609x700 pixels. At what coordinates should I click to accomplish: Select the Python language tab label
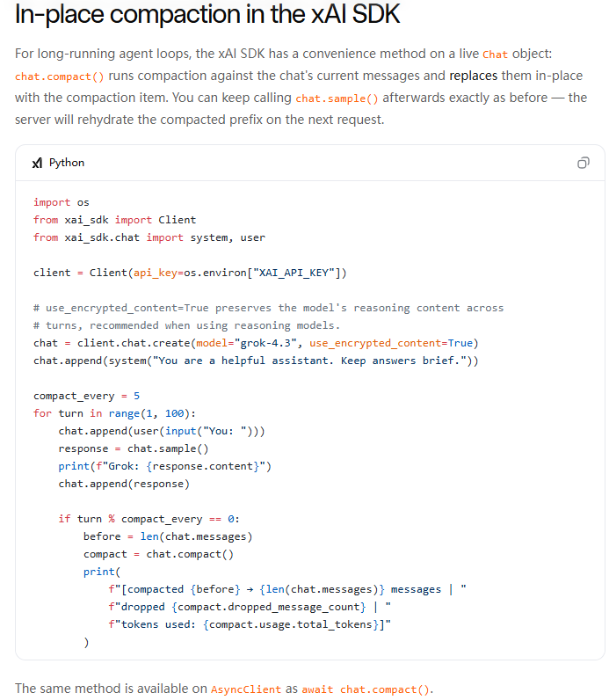click(67, 163)
